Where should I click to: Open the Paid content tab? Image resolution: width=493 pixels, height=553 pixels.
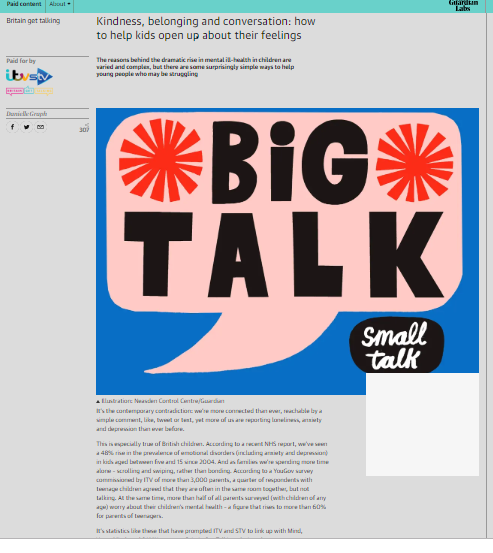pos(24,5)
